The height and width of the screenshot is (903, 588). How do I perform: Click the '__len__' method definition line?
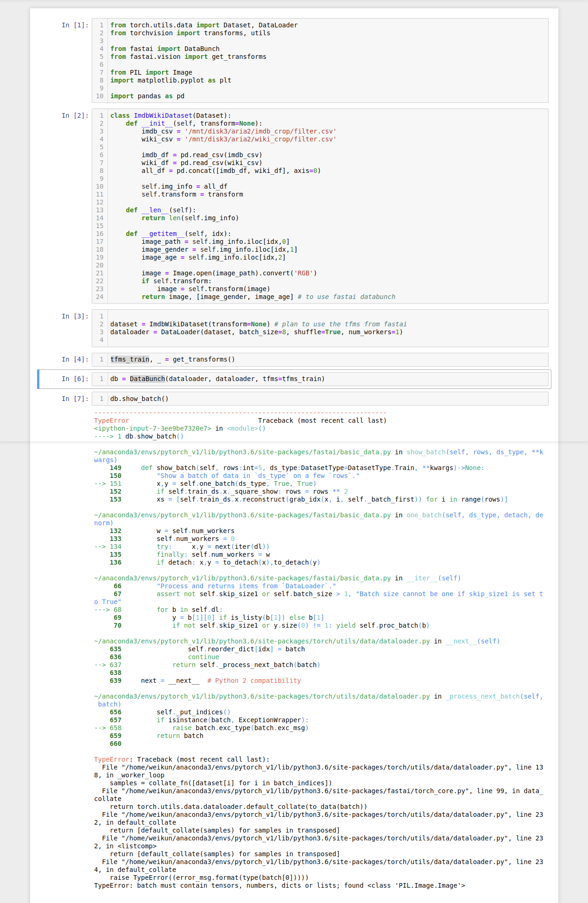[160, 210]
